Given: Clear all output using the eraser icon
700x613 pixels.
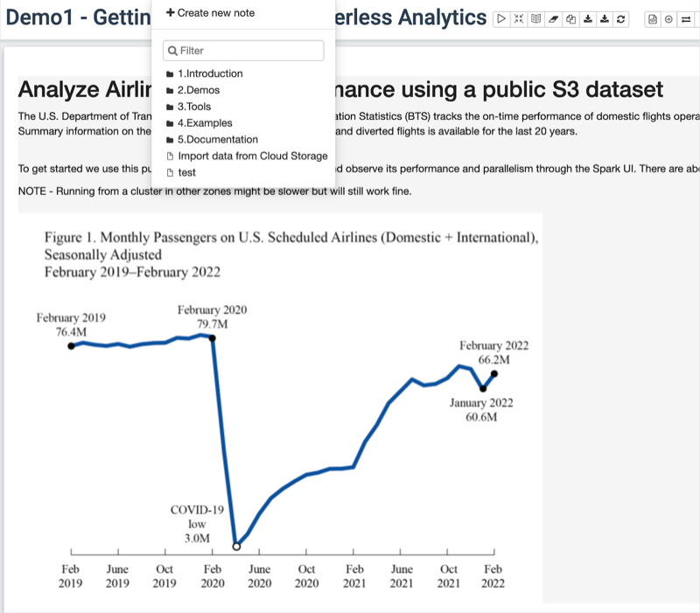Looking at the screenshot, I should coord(553,19).
